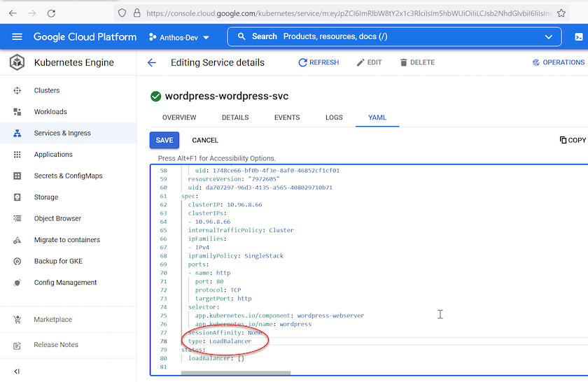Open Secrets & ConfigMaps page
The image size is (588, 382).
tap(68, 176)
